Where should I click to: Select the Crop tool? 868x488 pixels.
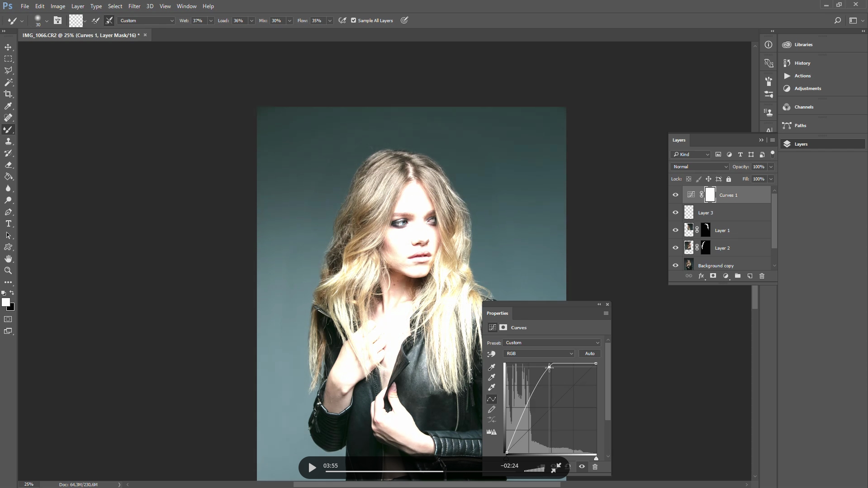pos(8,94)
